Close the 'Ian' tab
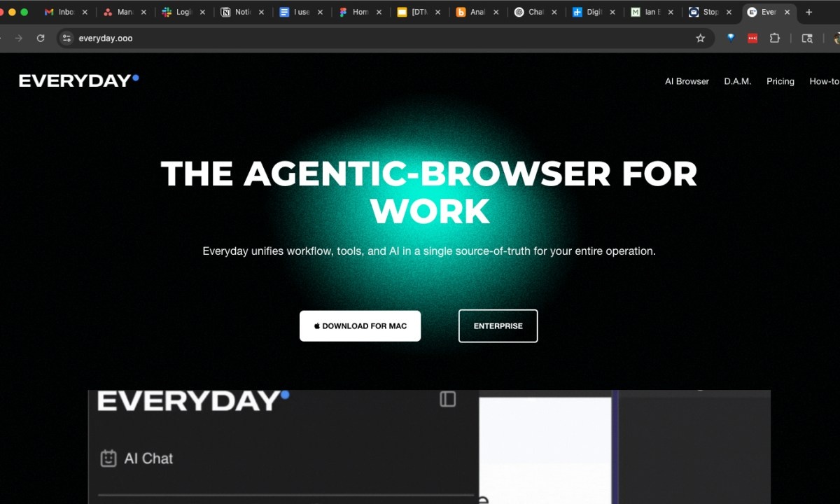Screen dimensions: 840x504 click(x=671, y=12)
